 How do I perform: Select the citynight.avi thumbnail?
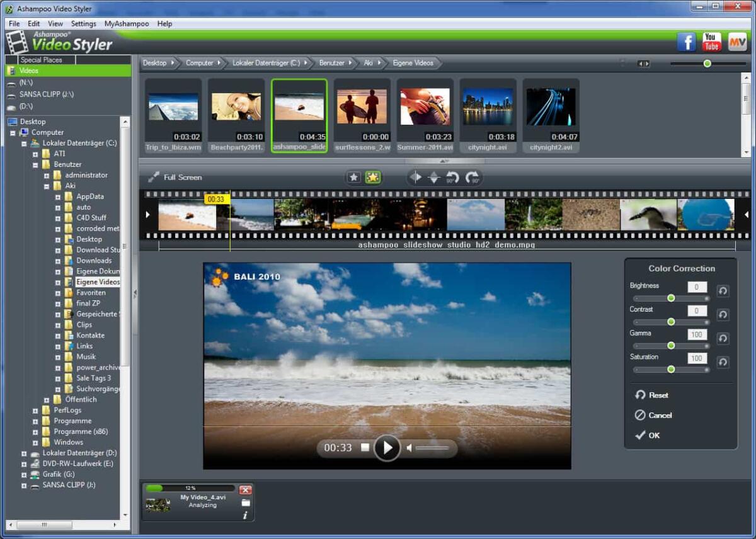pos(488,107)
